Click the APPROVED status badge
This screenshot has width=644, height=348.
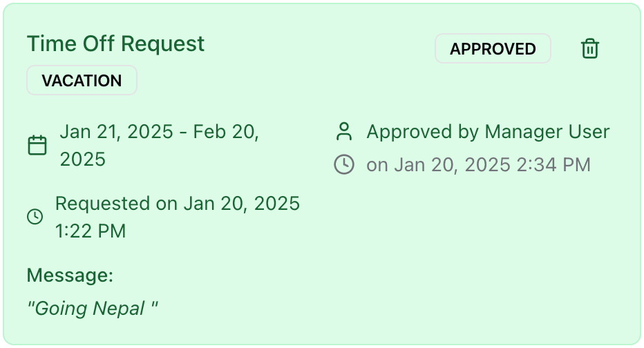[x=493, y=48]
